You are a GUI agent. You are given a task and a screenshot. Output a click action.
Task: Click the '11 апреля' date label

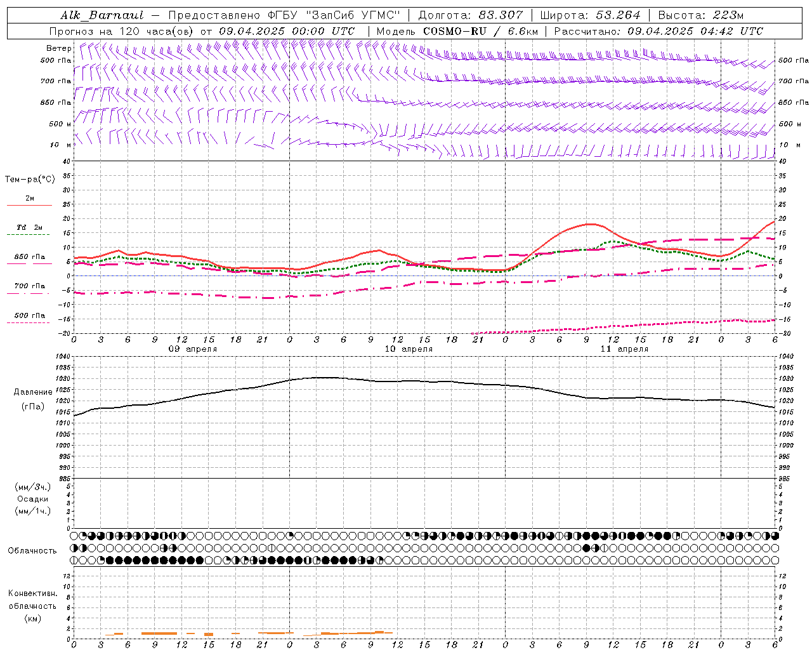coord(624,349)
